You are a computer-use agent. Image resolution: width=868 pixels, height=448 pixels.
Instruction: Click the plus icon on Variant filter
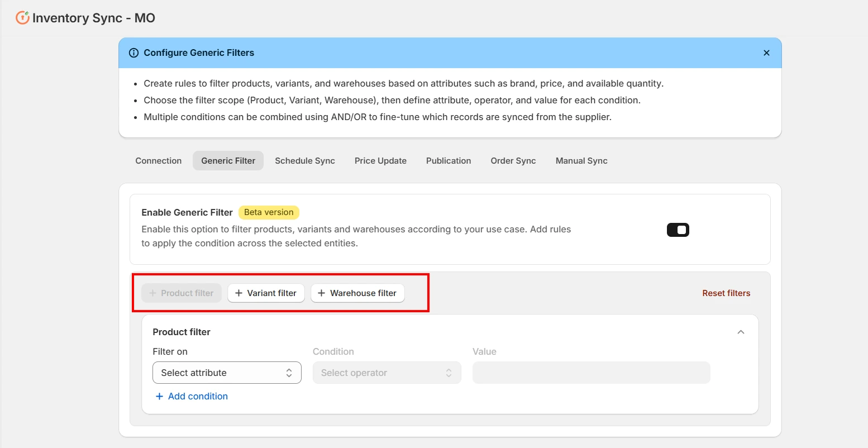[x=239, y=293]
